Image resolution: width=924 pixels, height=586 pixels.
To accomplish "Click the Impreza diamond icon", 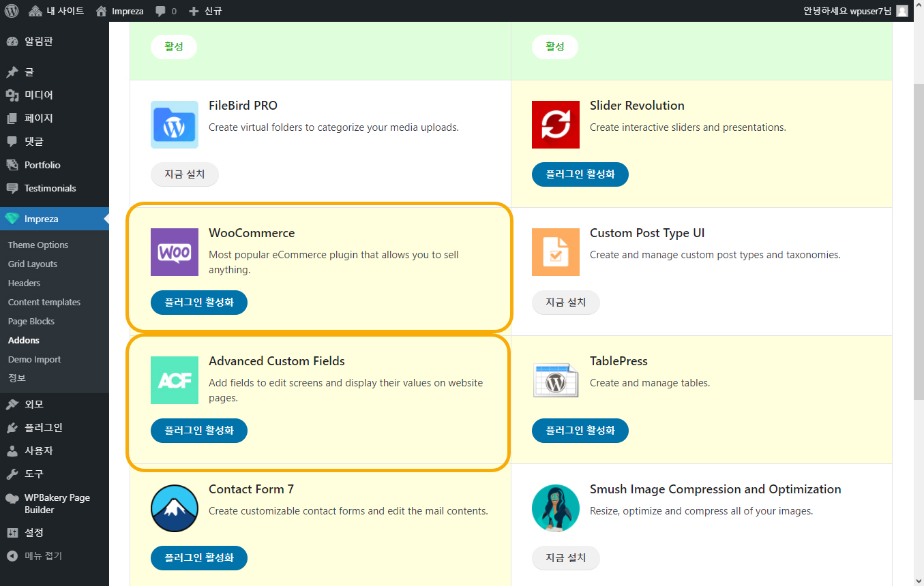I will click(12, 219).
